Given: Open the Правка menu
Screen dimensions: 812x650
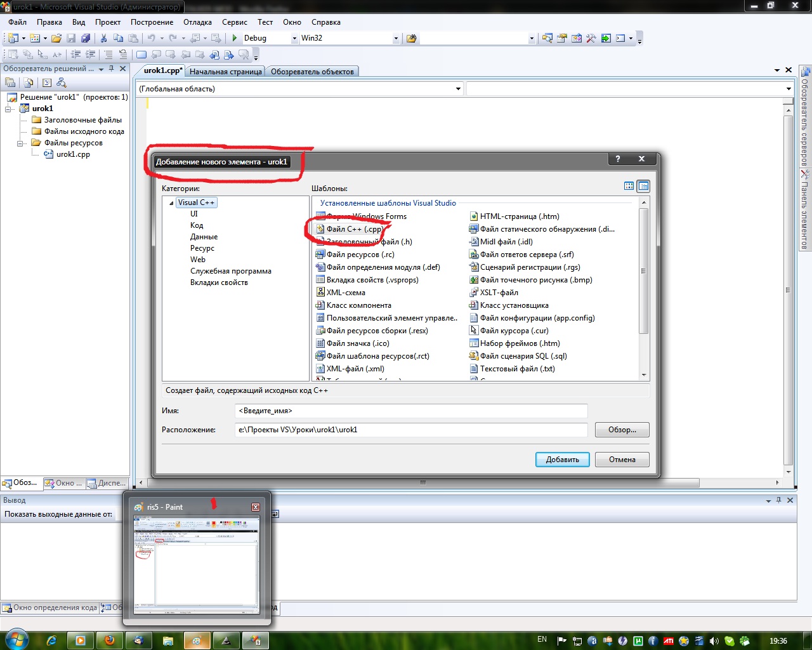Looking at the screenshot, I should point(49,22).
